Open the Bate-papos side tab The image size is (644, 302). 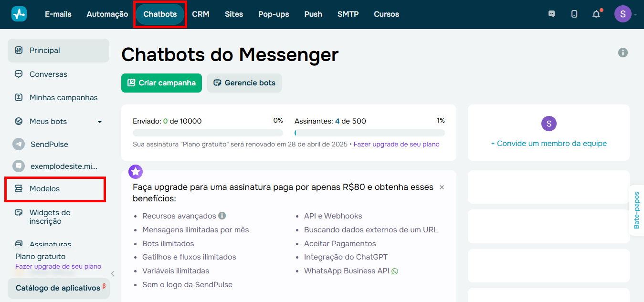tap(636, 210)
